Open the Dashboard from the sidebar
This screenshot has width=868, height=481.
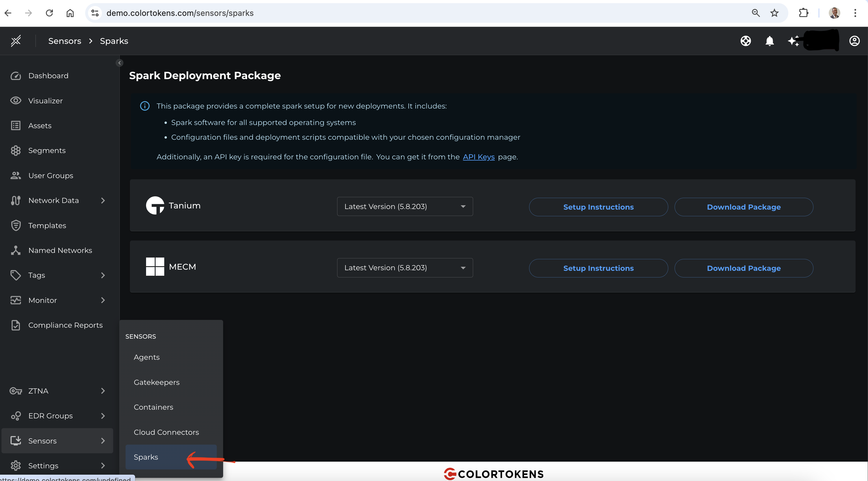[x=48, y=76]
